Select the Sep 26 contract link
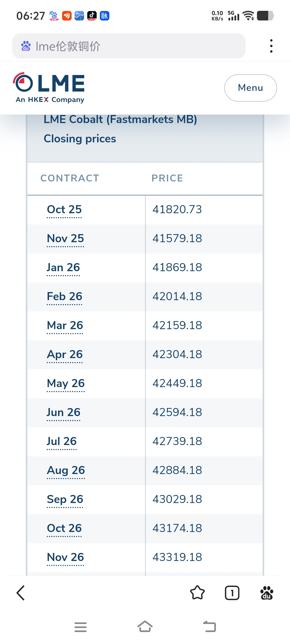The width and height of the screenshot is (290, 644). coord(65,500)
